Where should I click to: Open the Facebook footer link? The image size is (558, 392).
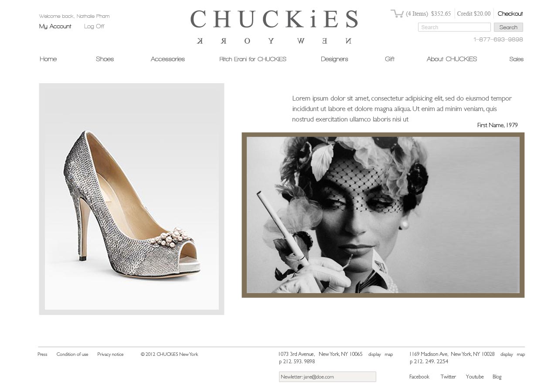tap(419, 377)
